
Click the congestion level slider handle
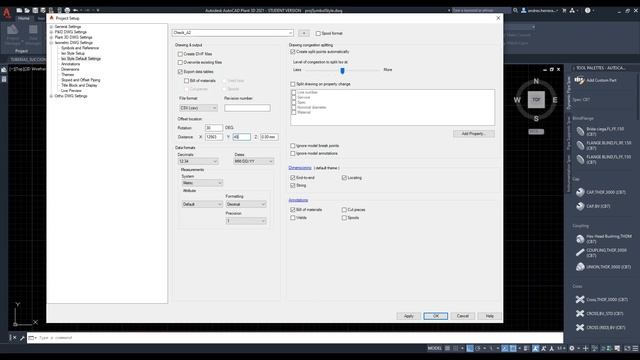[x=342, y=70]
